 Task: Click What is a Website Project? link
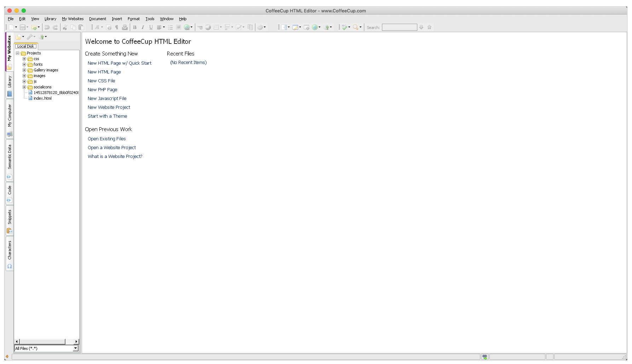pyautogui.click(x=115, y=156)
